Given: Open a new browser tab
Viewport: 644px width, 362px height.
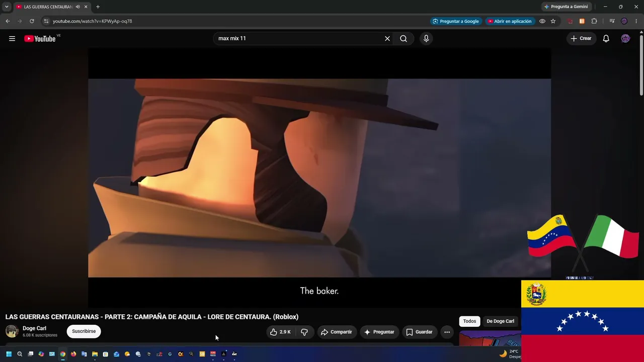Looking at the screenshot, I should 98,7.
